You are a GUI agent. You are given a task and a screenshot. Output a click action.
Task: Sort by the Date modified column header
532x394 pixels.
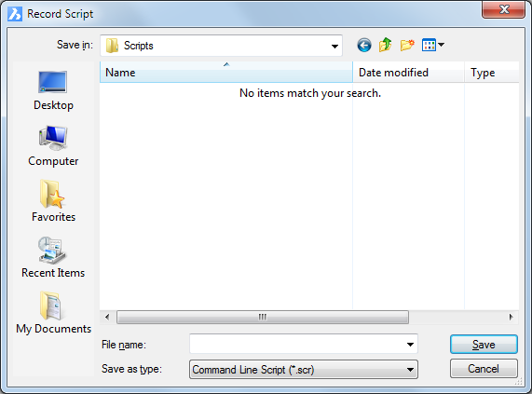408,73
